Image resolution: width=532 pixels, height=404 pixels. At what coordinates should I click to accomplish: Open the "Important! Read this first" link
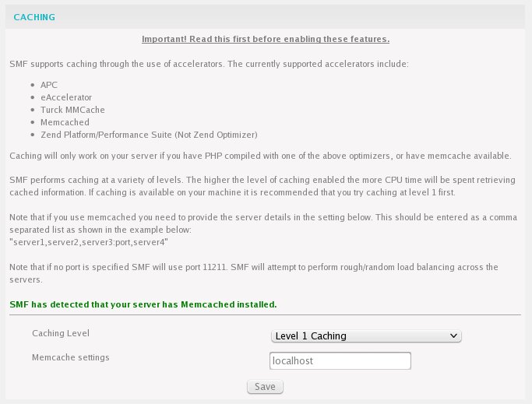(x=266, y=39)
